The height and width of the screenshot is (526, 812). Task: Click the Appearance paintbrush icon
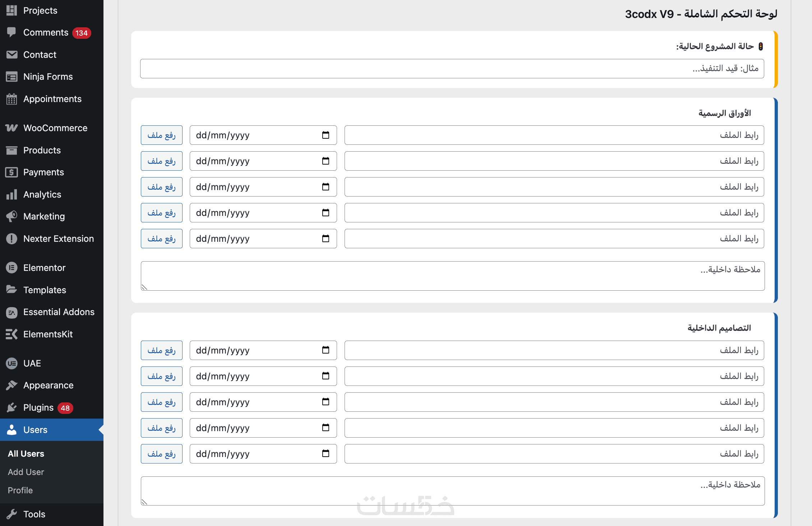11,385
